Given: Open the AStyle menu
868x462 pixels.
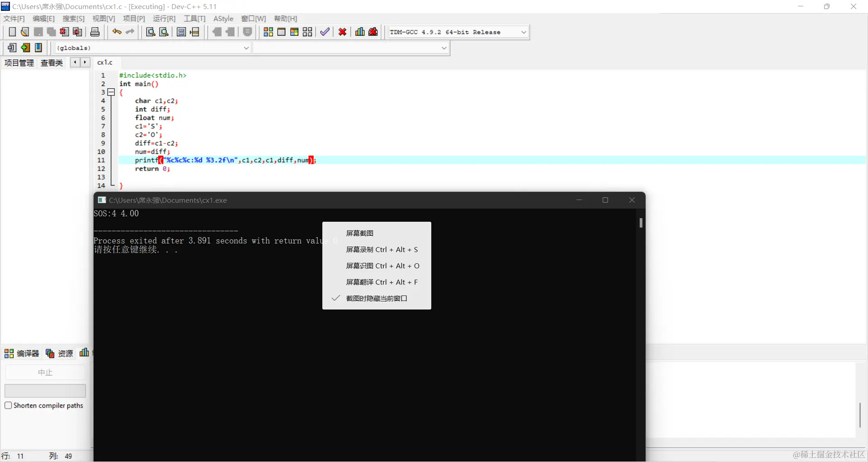Looking at the screenshot, I should [223, 19].
